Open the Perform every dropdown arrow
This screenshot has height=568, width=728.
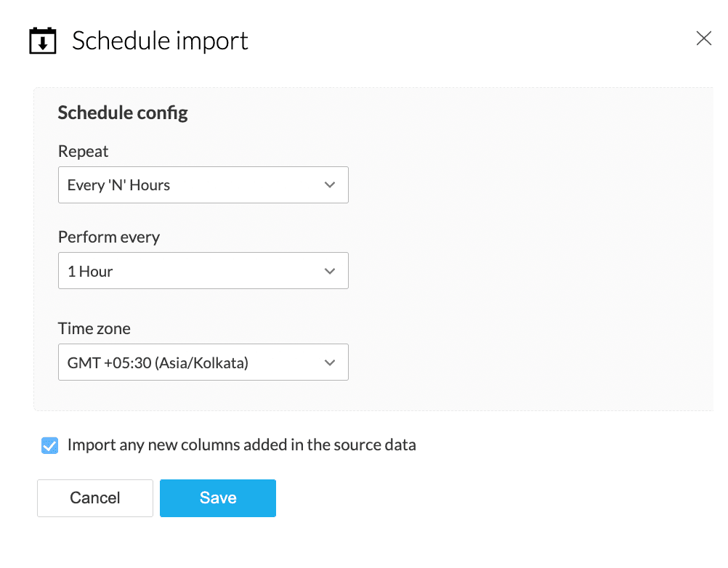(330, 271)
